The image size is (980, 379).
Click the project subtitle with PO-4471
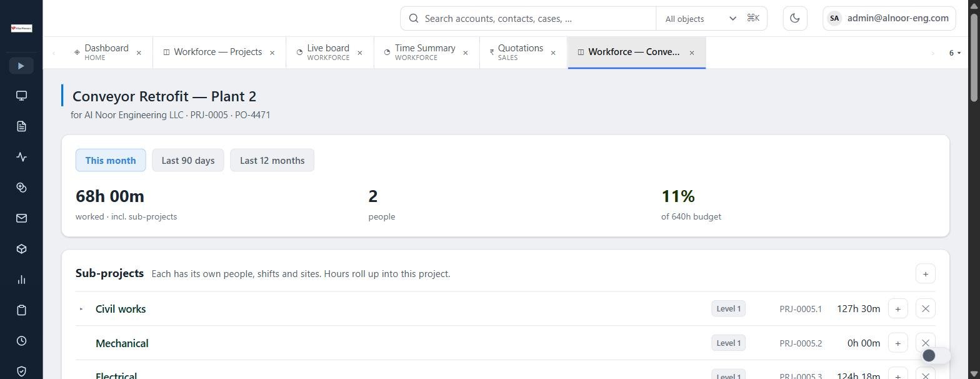point(170,115)
